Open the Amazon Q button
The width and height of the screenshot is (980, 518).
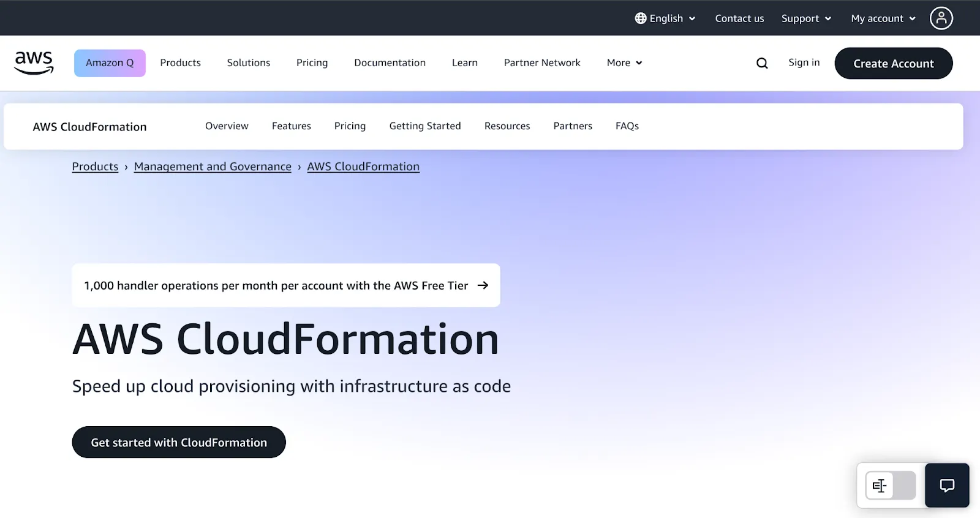coord(110,63)
